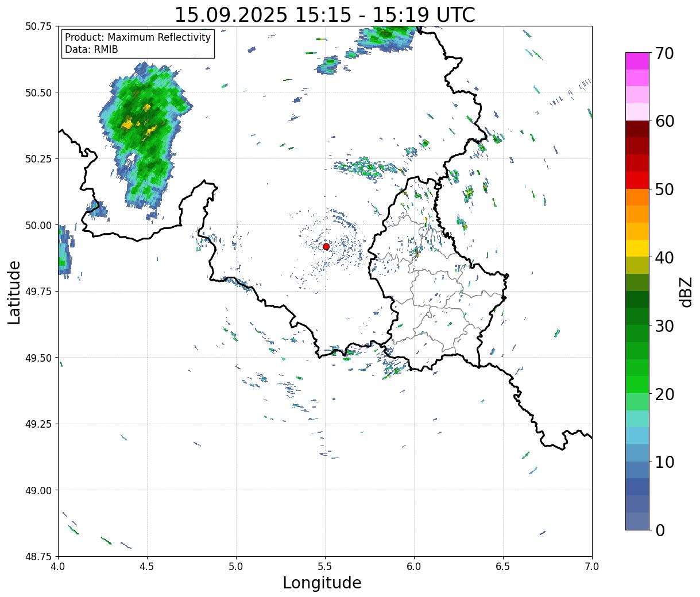Click the 50.50 latitude tick label
Viewport: 700px width, 597px height.
coord(38,92)
